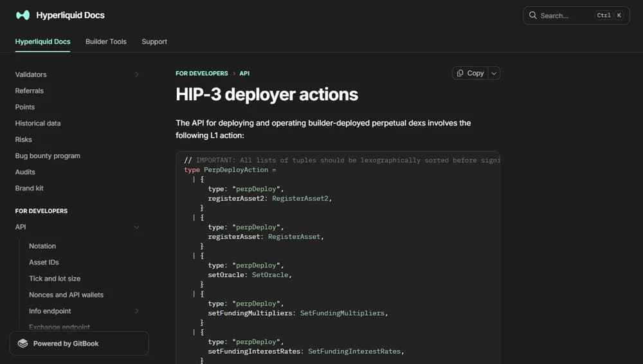Click PerpDeployAction in the code block
The height and width of the screenshot is (364, 643).
pos(236,170)
